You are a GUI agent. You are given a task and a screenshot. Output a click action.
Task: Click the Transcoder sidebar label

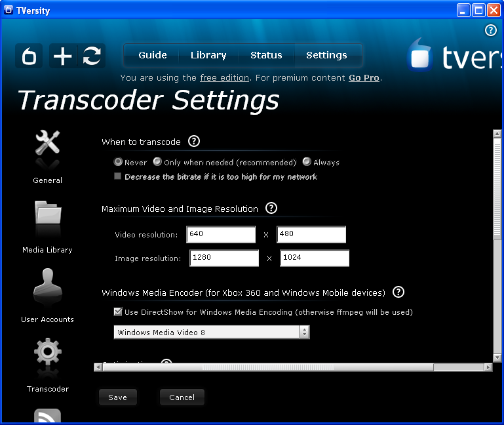click(48, 389)
